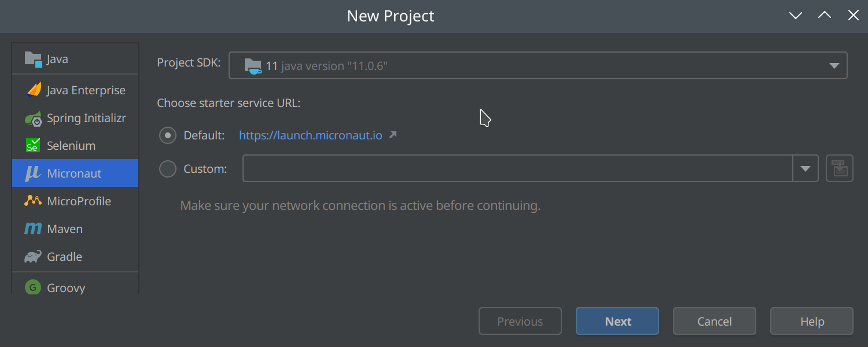Focus the Custom URL text field
This screenshot has height=347, width=868.
click(x=518, y=168)
